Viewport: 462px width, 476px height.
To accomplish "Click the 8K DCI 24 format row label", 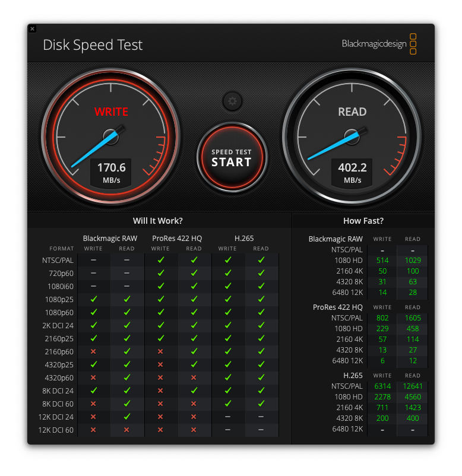I will pyautogui.click(x=58, y=391).
